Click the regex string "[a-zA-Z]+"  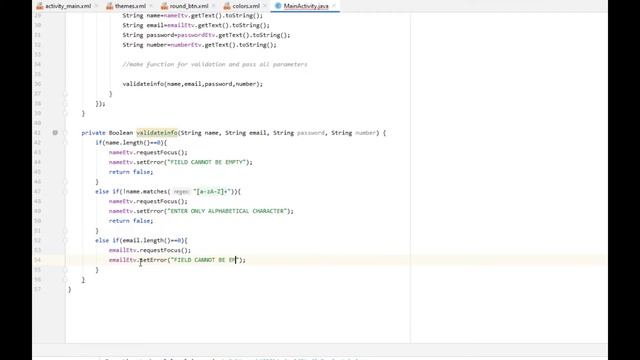click(x=212, y=191)
